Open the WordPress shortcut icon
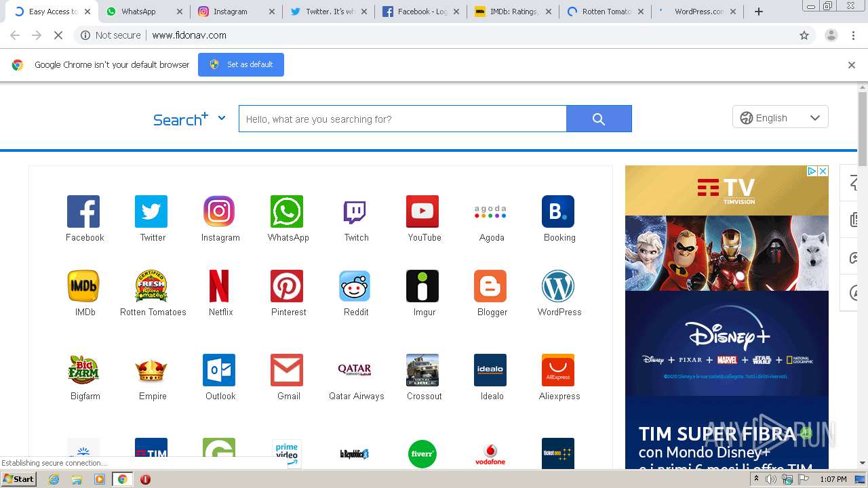 click(558, 286)
